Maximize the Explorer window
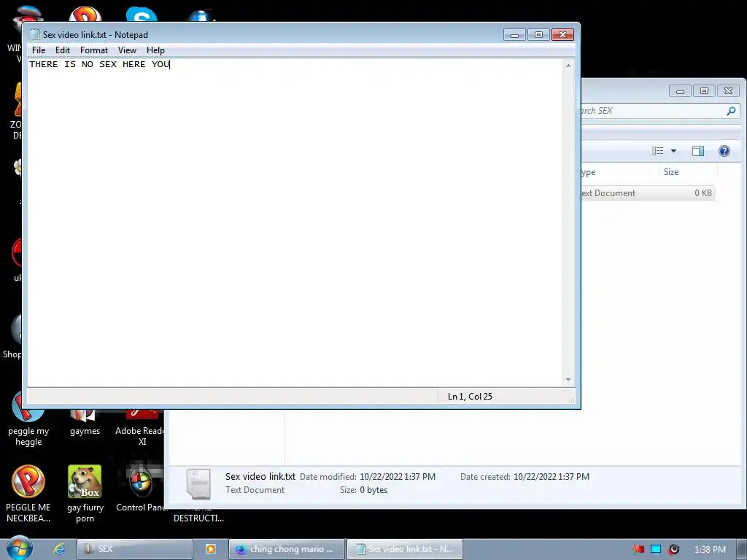 (x=704, y=91)
